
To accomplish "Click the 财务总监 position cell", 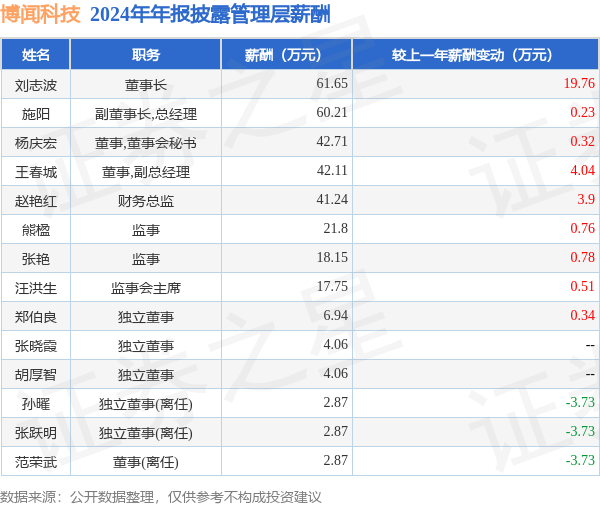I will (146, 201).
